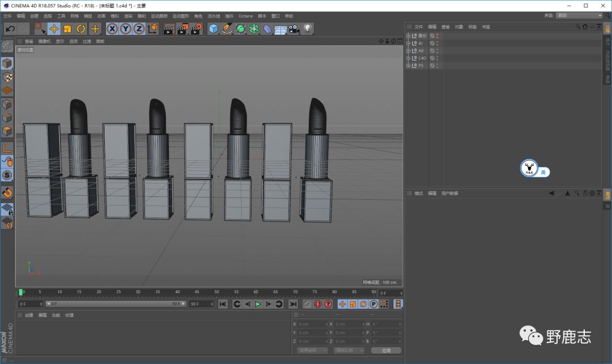Activate the magnet snap tool in sidebar
The image size is (612, 364).
[7, 192]
